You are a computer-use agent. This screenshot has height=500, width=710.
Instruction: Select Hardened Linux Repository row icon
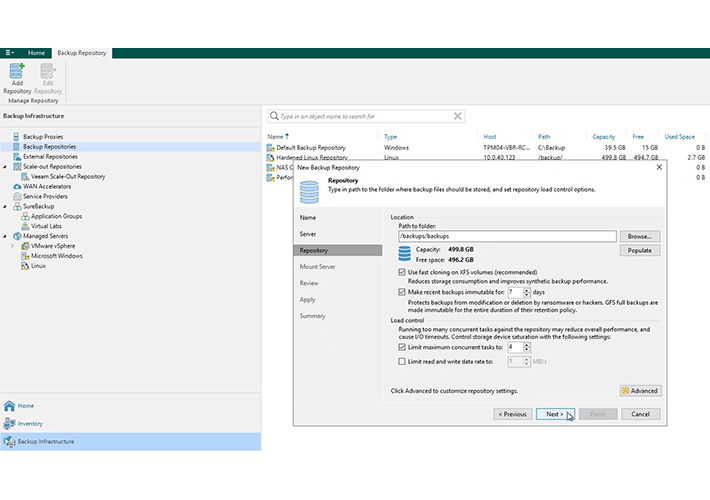(271, 158)
